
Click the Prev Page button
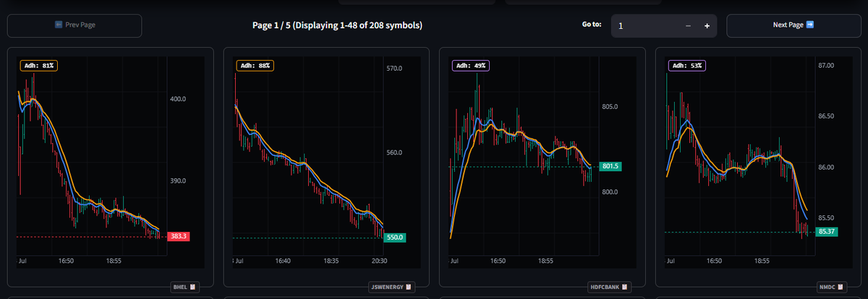point(75,25)
